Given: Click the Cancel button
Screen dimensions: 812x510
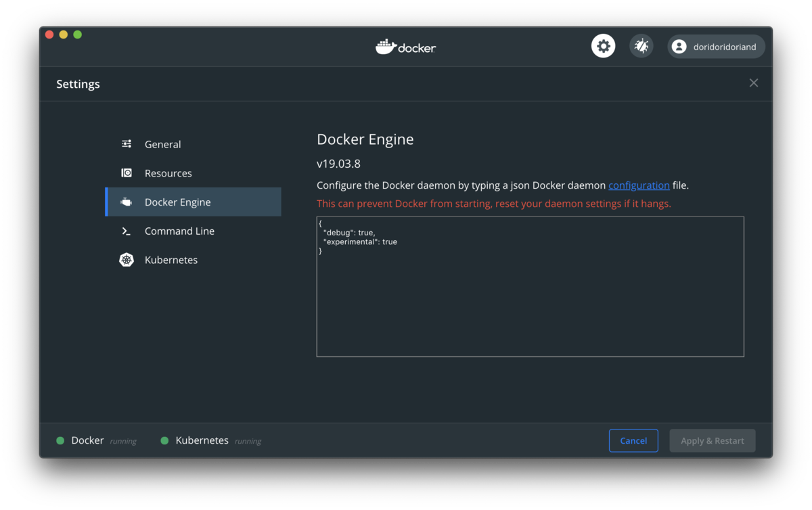Looking at the screenshot, I should (x=633, y=440).
